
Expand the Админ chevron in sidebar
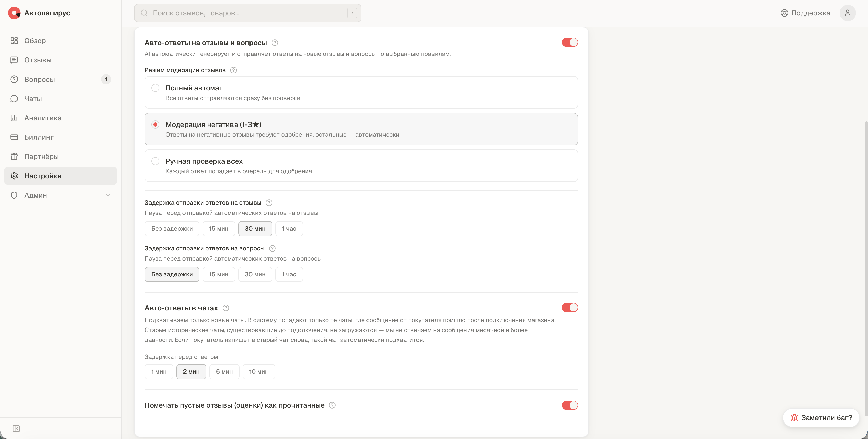[x=108, y=195]
